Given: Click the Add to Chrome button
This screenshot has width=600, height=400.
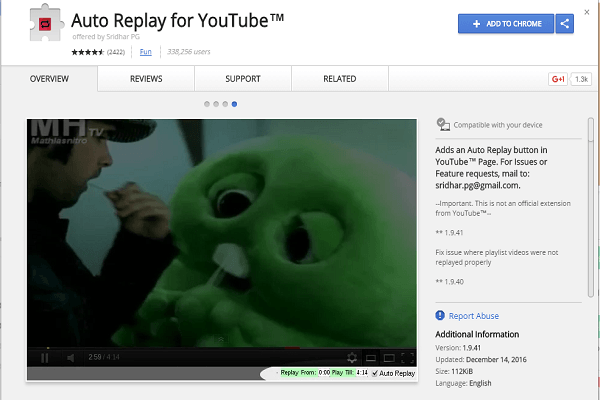Looking at the screenshot, I should (505, 24).
